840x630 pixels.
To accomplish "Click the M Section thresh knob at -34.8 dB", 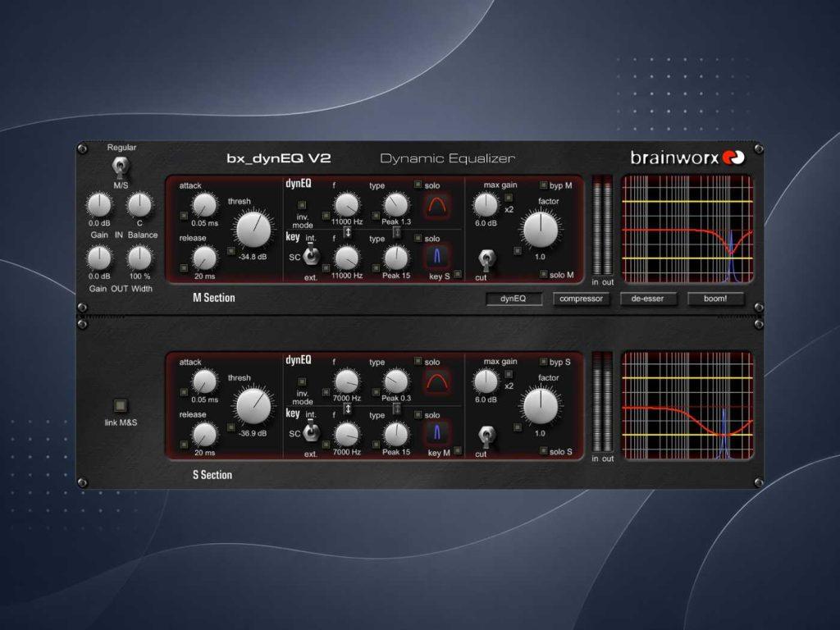I will [253, 229].
